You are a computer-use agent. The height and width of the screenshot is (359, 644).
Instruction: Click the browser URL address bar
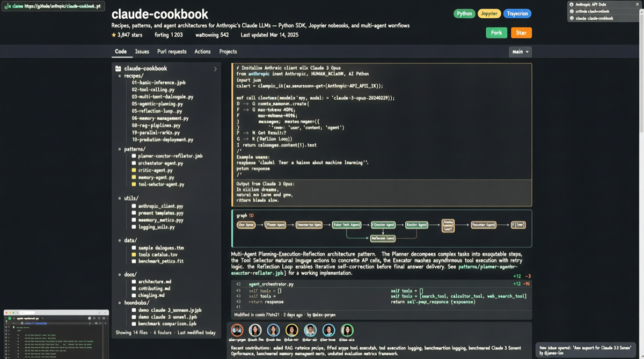[x=54, y=6]
